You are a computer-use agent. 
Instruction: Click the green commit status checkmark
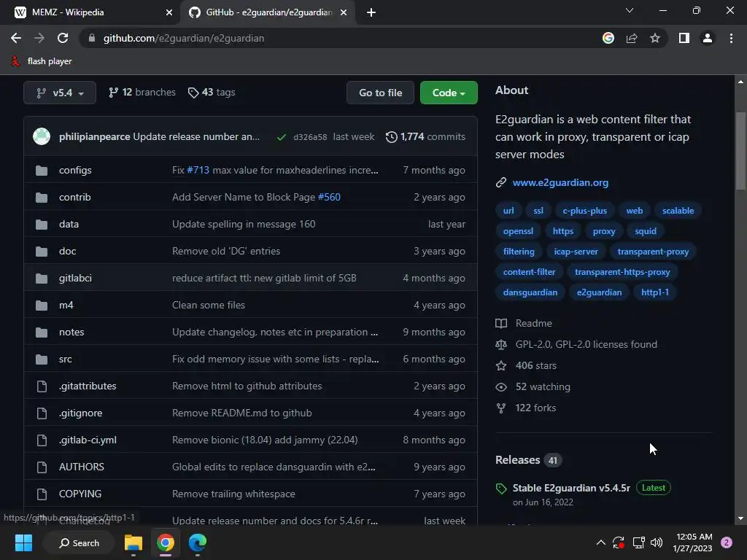pos(282,137)
